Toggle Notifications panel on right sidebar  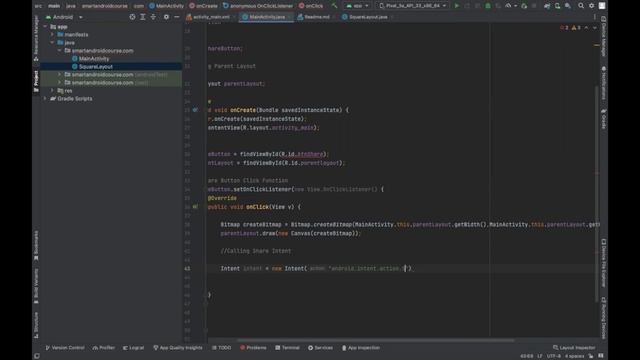603,83
